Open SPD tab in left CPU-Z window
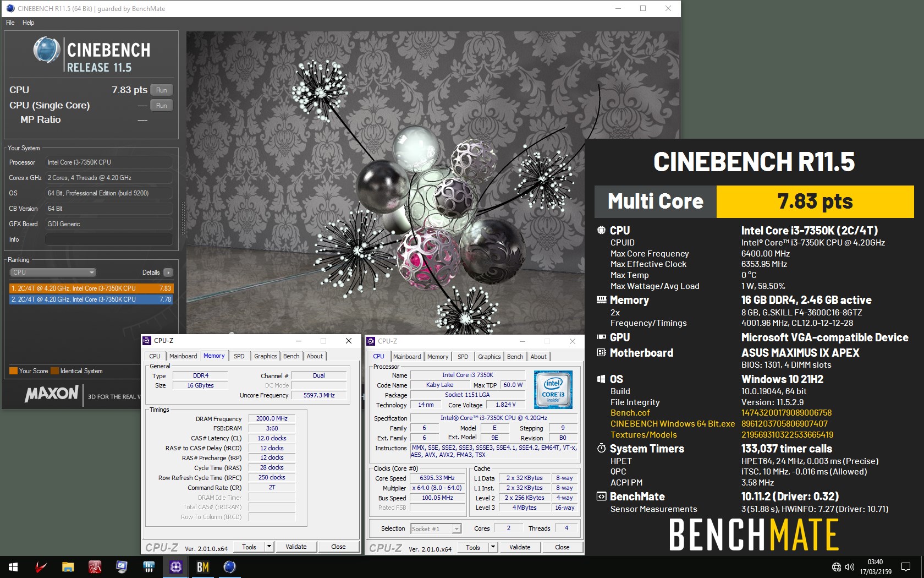 239,356
